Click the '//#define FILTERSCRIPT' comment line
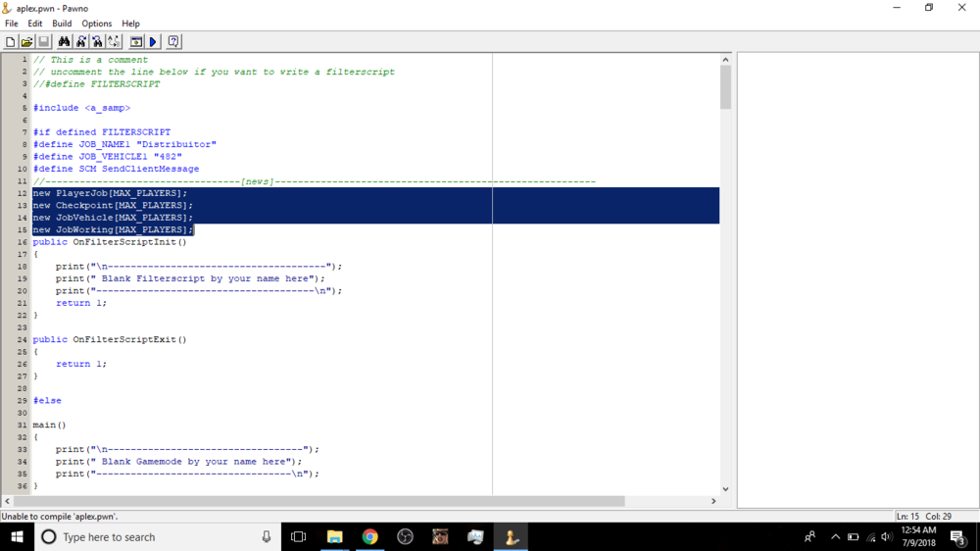This screenshot has height=551, width=980. (96, 83)
